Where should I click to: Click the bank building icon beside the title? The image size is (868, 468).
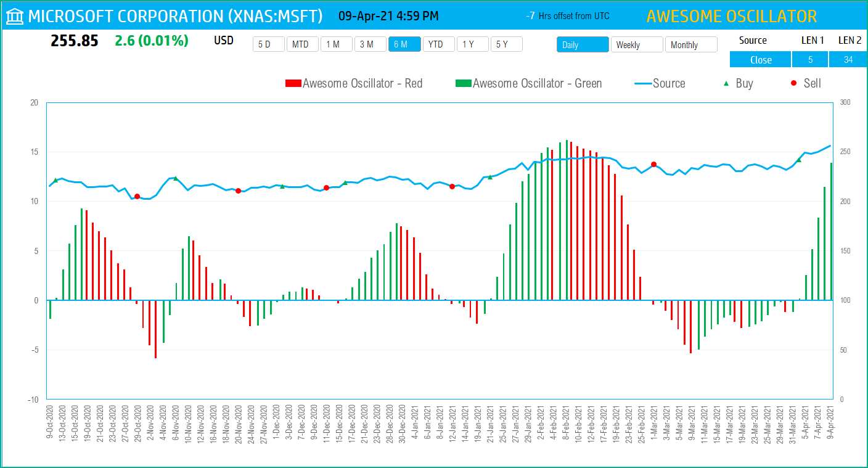click(x=15, y=16)
